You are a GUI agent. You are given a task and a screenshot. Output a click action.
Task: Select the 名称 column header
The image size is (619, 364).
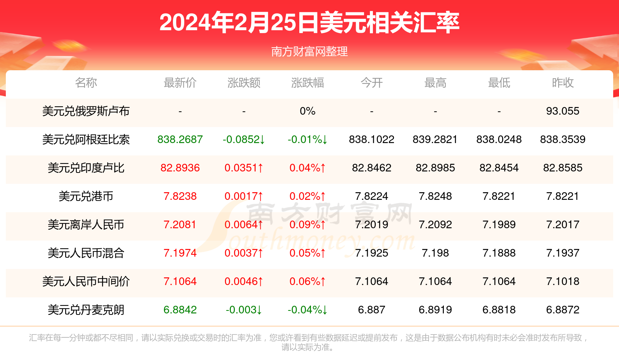(86, 83)
